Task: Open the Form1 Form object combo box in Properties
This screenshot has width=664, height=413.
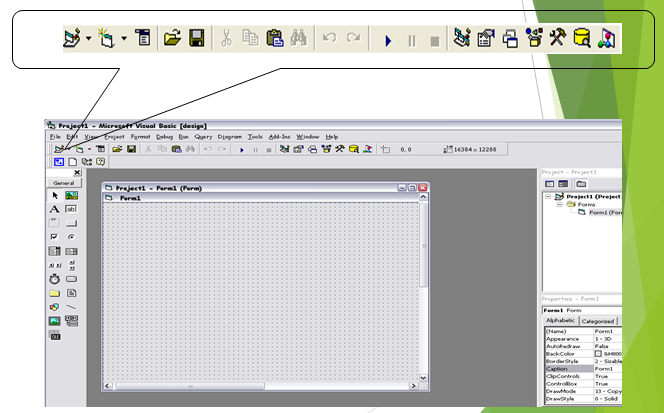Action: (x=582, y=310)
